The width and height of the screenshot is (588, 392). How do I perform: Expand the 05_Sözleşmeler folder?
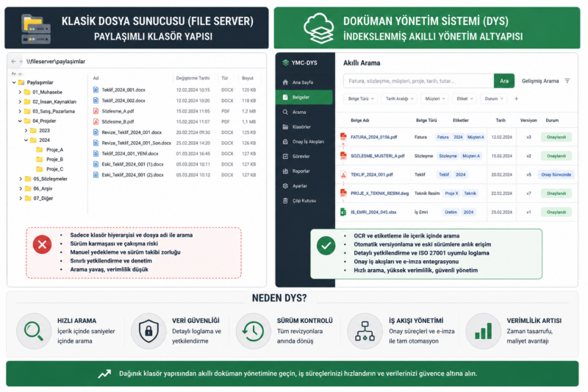click(21, 179)
